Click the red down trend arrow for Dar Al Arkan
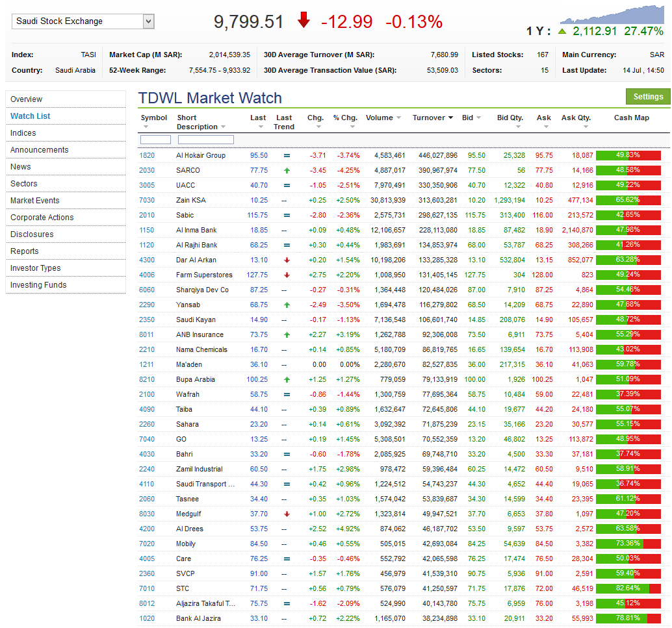The image size is (672, 628). click(x=287, y=260)
